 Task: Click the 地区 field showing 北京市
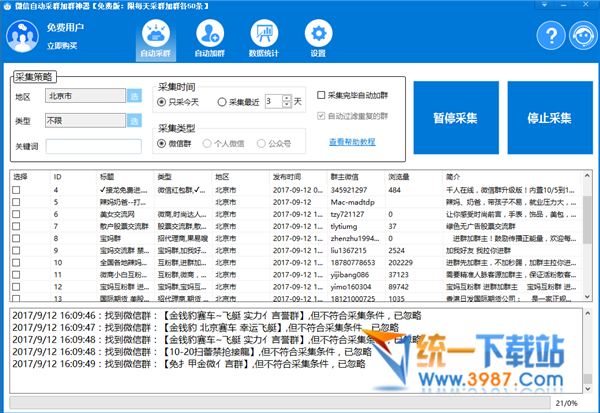(x=85, y=96)
